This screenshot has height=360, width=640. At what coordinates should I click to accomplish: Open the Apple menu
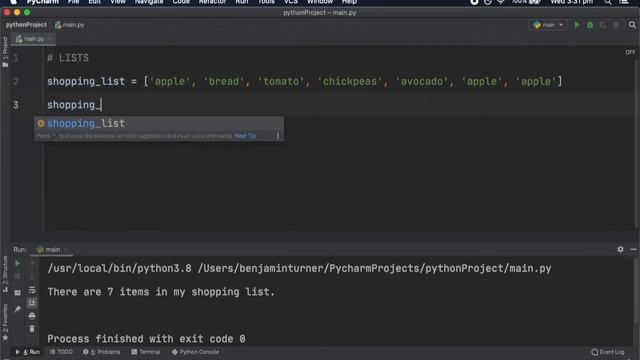[x=13, y=2]
